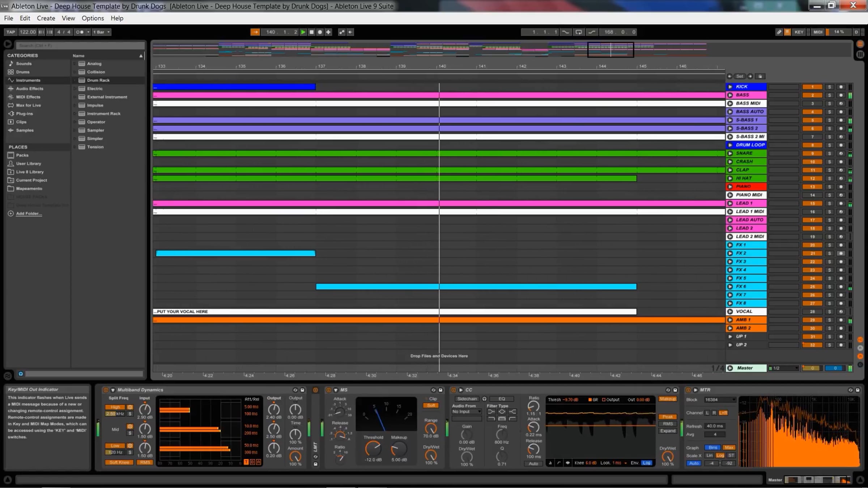868x488 pixels.
Task: Toggle Soft Knee in Multiband Dynamics
Action: (x=119, y=462)
